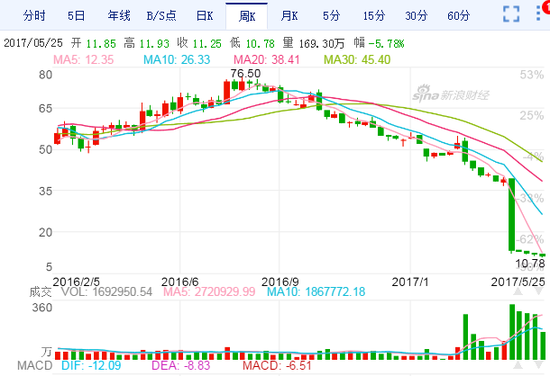This screenshot has width=550, height=376.
Task: Click the DEA: -8.83 indicator value
Action: pyautogui.click(x=181, y=365)
